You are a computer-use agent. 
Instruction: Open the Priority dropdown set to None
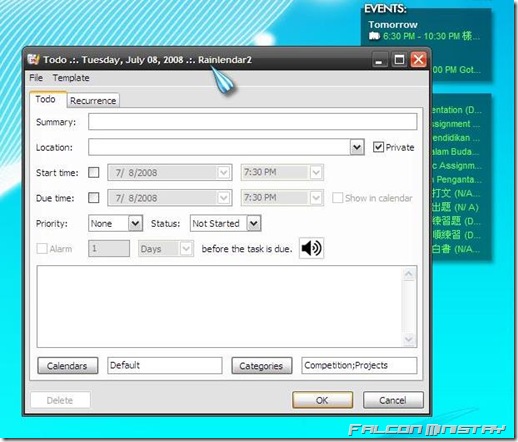pyautogui.click(x=116, y=223)
